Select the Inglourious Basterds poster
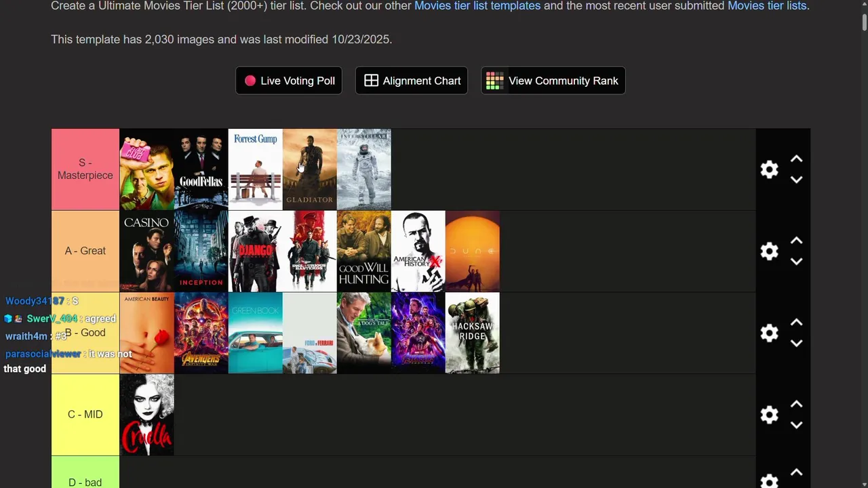This screenshot has width=868, height=488. (309, 251)
